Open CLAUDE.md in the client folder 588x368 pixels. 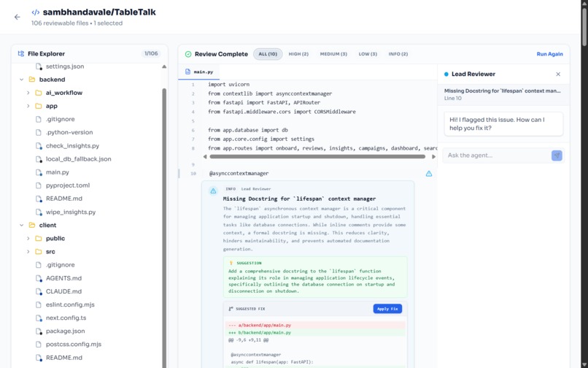(63, 291)
